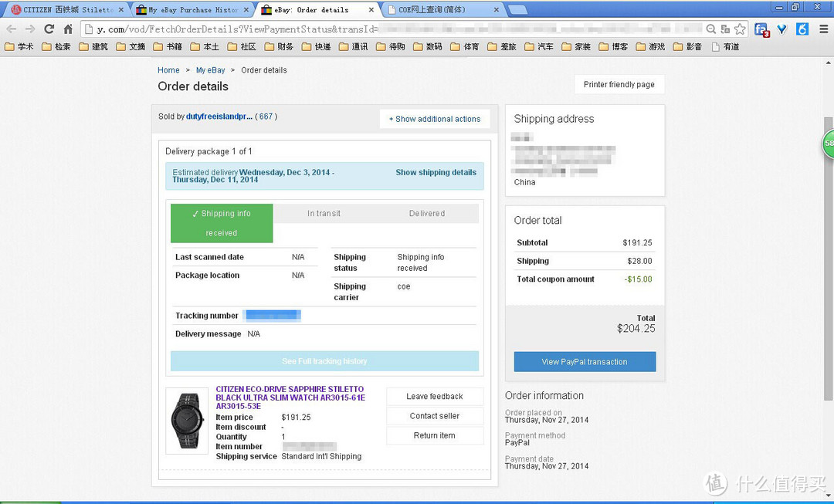This screenshot has width=834, height=504.
Task: Open the 本土 bookmark folder
Action: click(x=205, y=47)
